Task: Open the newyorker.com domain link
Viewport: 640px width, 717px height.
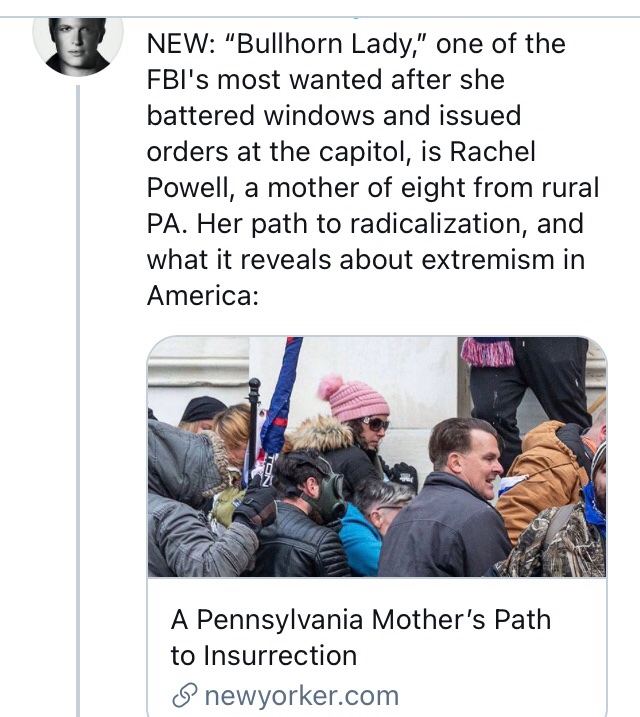Action: 300,696
